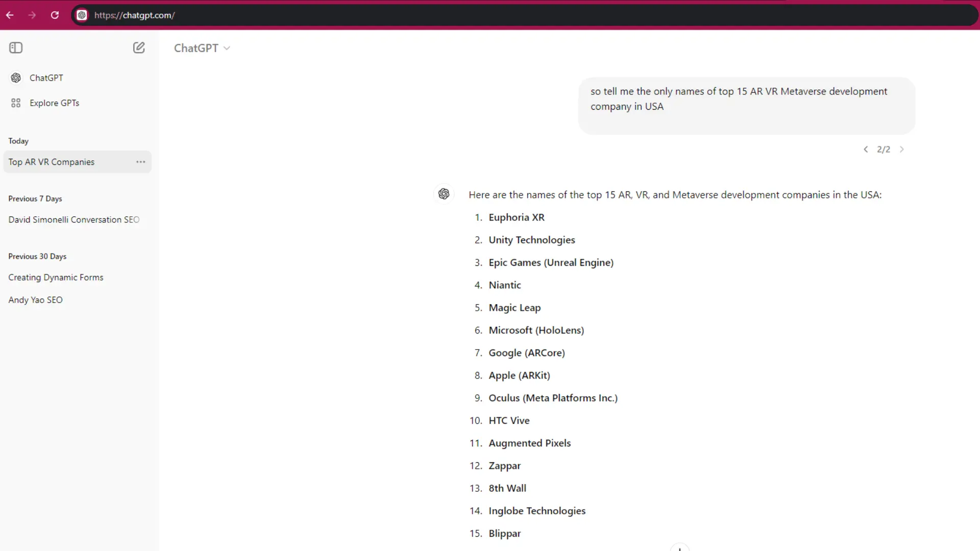Reload the ChatGPT page
980x551 pixels.
pos(55,15)
